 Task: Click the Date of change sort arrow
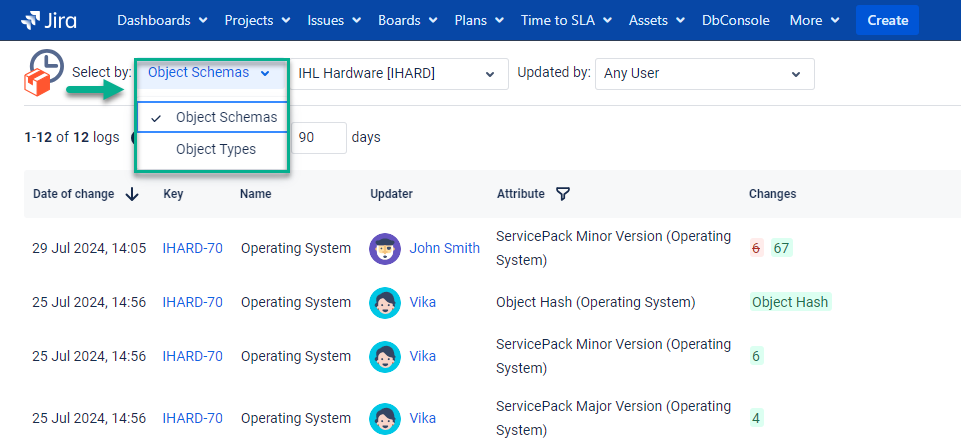[x=132, y=194]
